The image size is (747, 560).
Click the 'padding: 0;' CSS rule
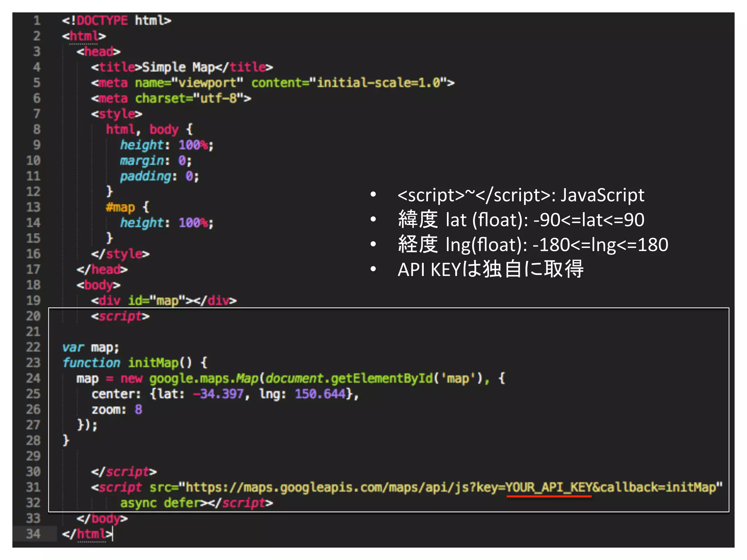160,176
